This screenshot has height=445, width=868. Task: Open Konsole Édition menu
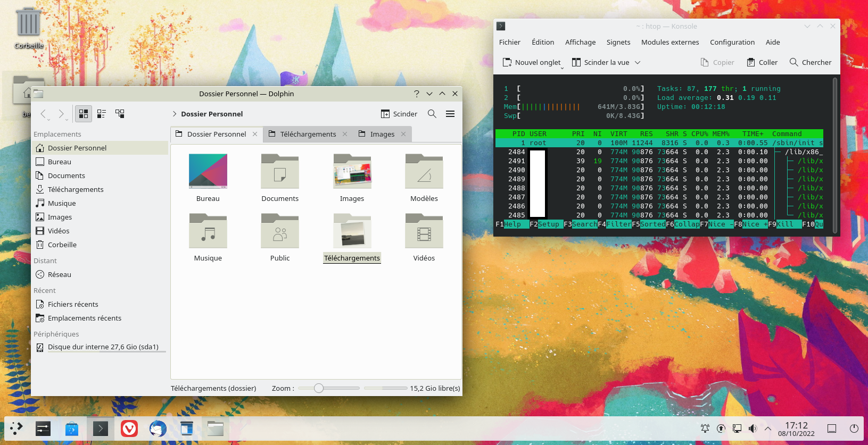[543, 42]
